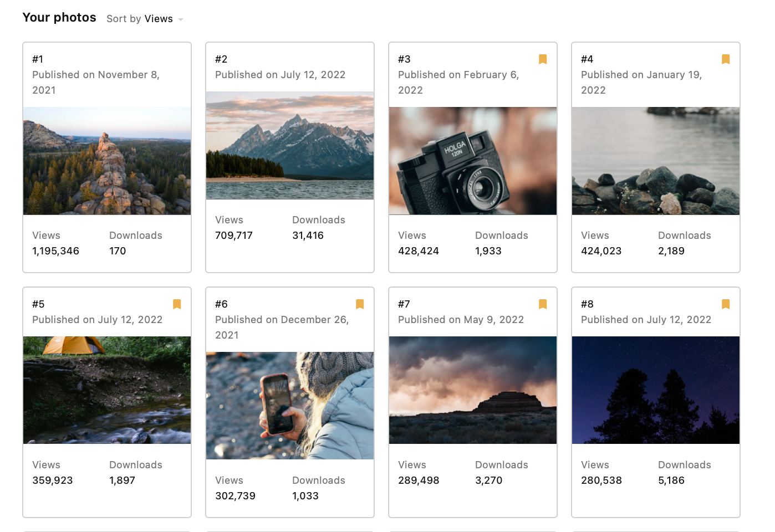The image size is (775, 532).
Task: Click views count 280,538
Action: (601, 480)
